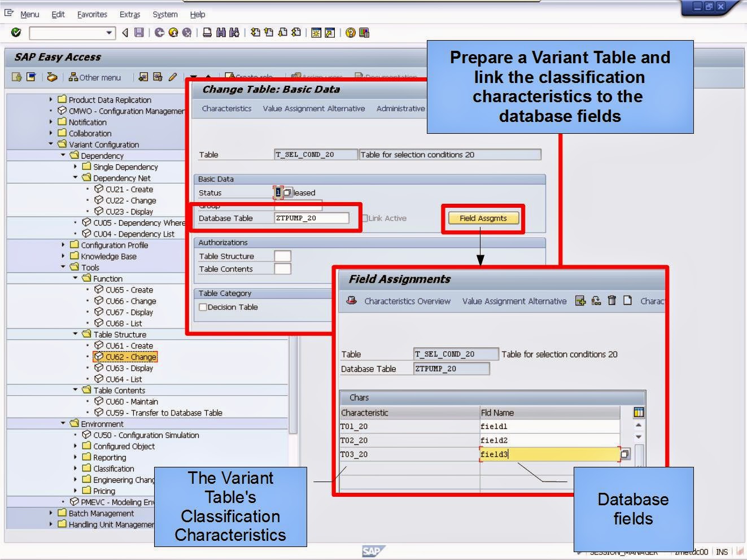
Task: Open the System menu
Action: coord(165,14)
